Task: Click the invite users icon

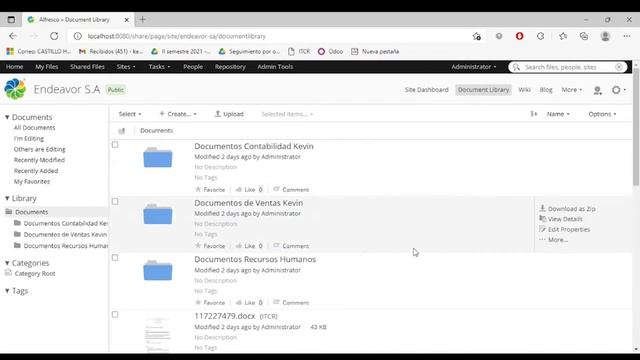Action: [x=598, y=90]
